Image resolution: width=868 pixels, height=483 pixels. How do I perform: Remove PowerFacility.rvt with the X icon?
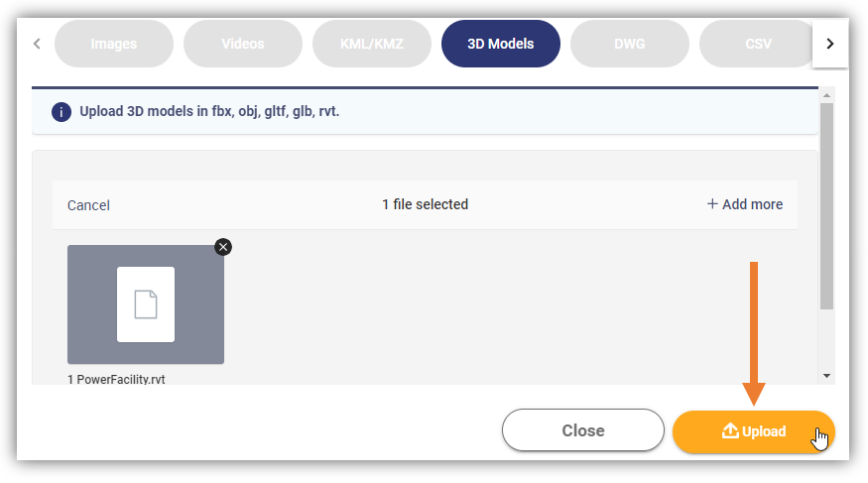[223, 247]
